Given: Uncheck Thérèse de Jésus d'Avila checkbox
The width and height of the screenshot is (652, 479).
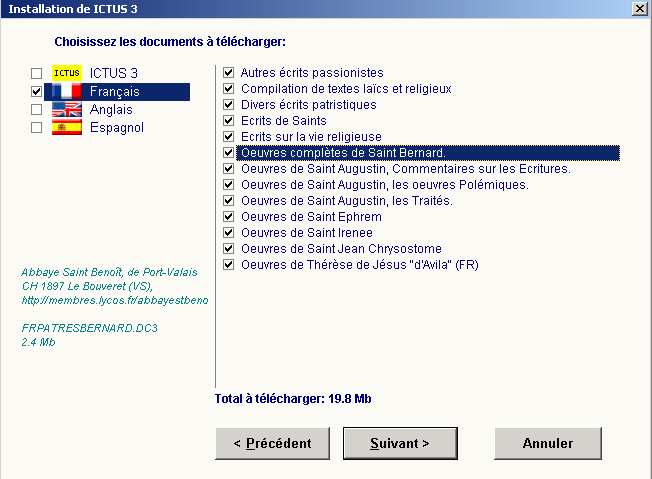Looking at the screenshot, I should pyautogui.click(x=228, y=265).
